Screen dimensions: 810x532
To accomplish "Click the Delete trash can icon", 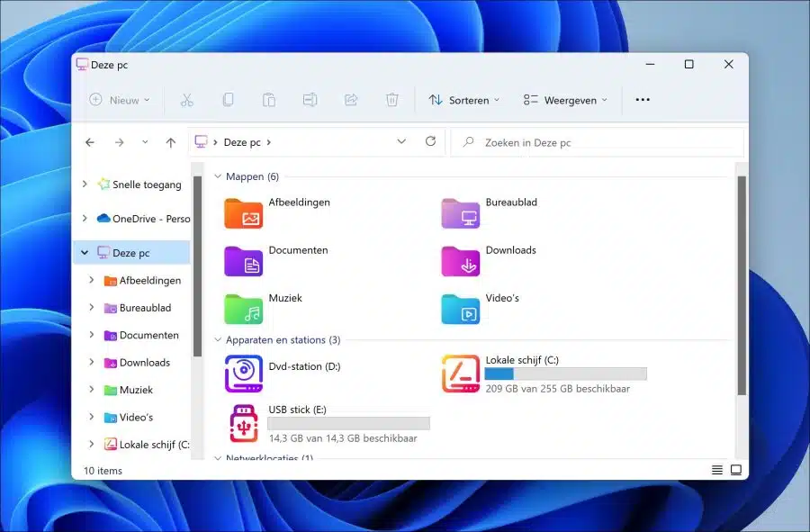I will (392, 100).
